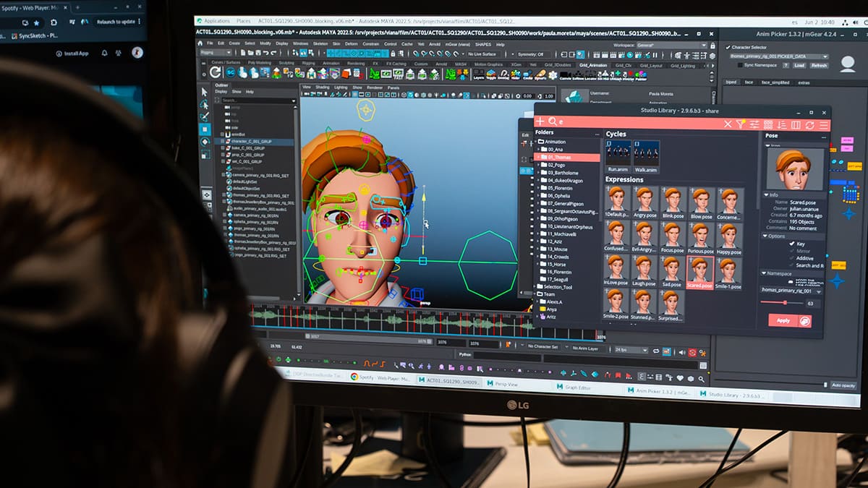Switch to the Animation shelf tab
The image size is (868, 488).
[x=331, y=63]
